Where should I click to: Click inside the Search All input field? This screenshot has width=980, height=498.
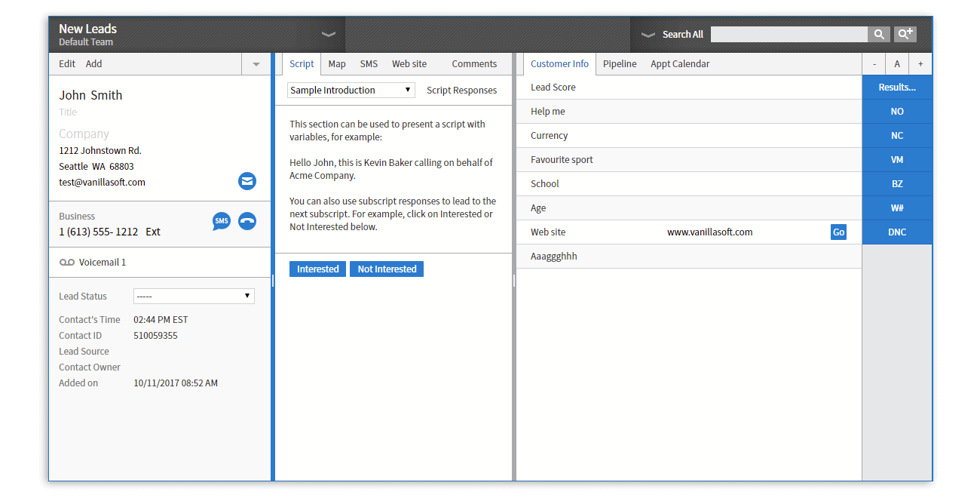click(x=789, y=34)
